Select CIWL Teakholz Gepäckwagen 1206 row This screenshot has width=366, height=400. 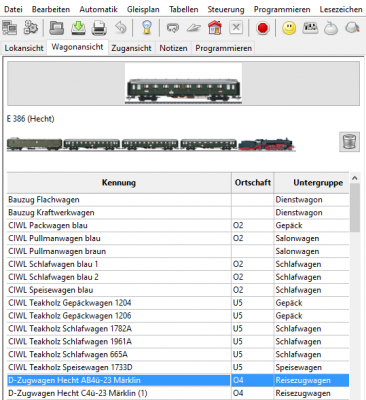178,316
